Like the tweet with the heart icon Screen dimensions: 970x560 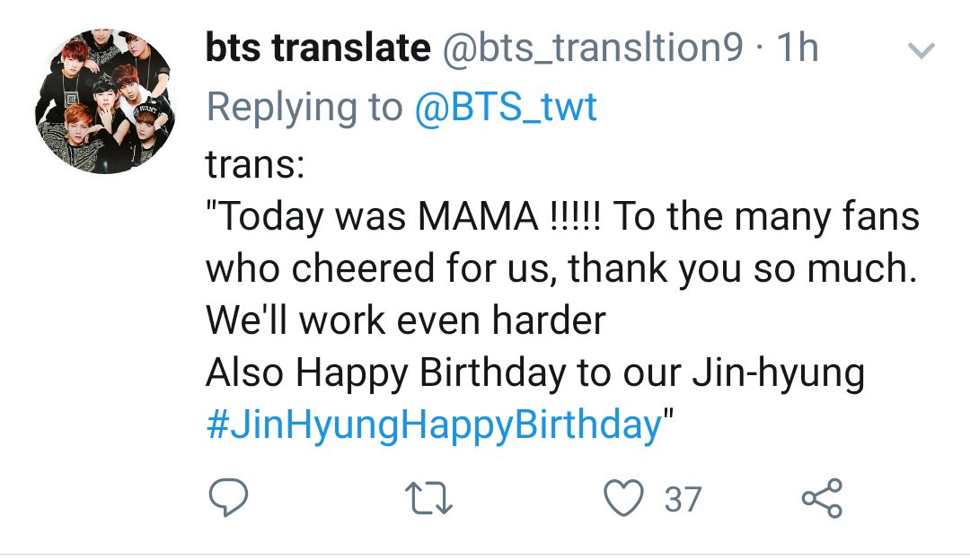pos(623,498)
